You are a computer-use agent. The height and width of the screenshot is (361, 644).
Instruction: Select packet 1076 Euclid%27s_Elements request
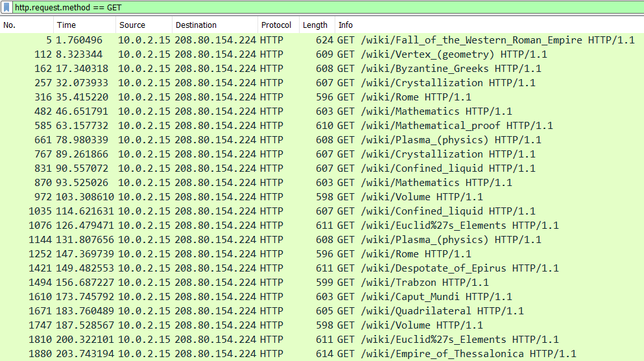322,225
